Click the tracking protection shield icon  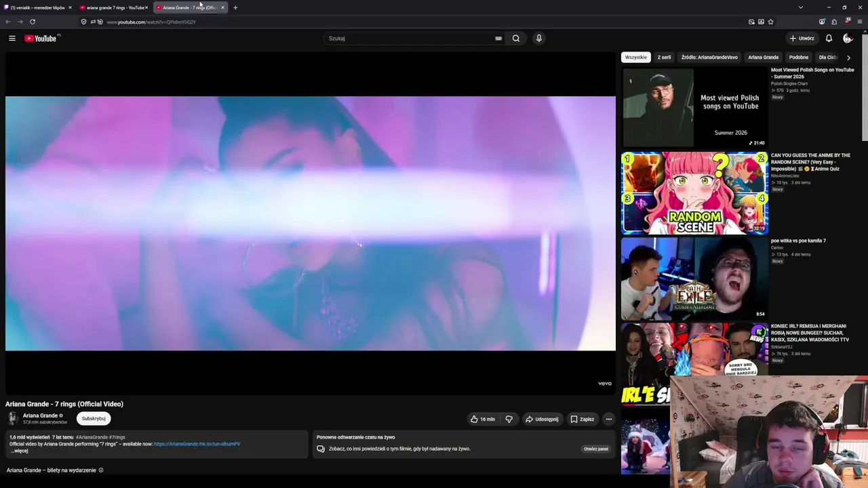[x=83, y=22]
